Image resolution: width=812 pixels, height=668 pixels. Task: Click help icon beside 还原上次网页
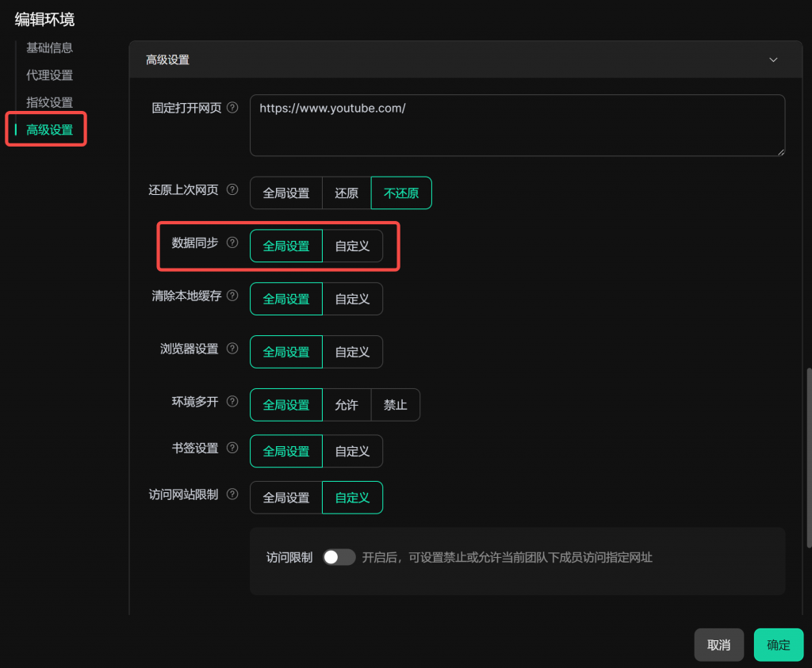[x=232, y=189]
